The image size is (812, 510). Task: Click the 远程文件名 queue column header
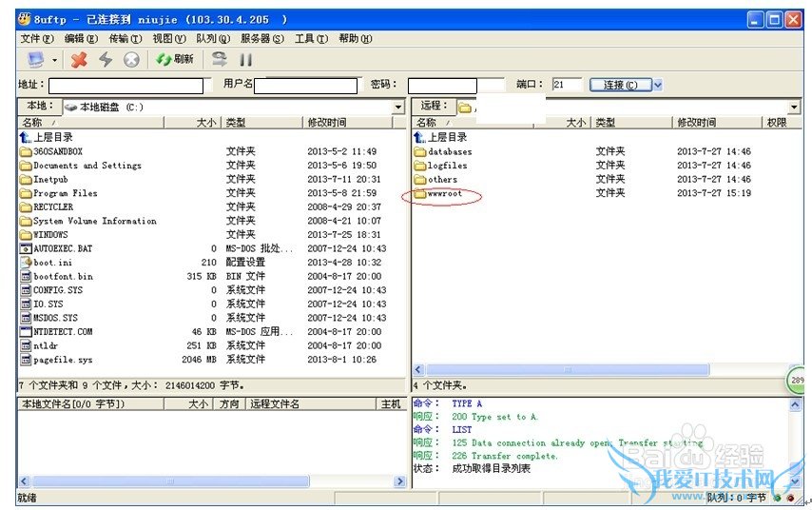(310, 404)
